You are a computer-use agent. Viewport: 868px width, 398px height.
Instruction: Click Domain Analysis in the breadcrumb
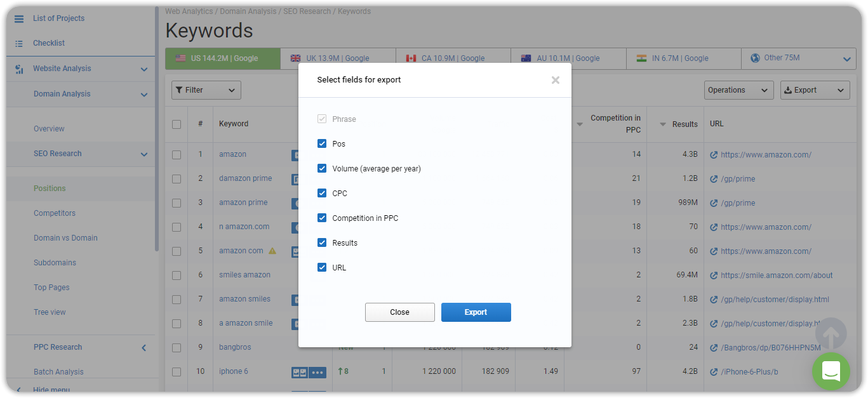point(248,11)
